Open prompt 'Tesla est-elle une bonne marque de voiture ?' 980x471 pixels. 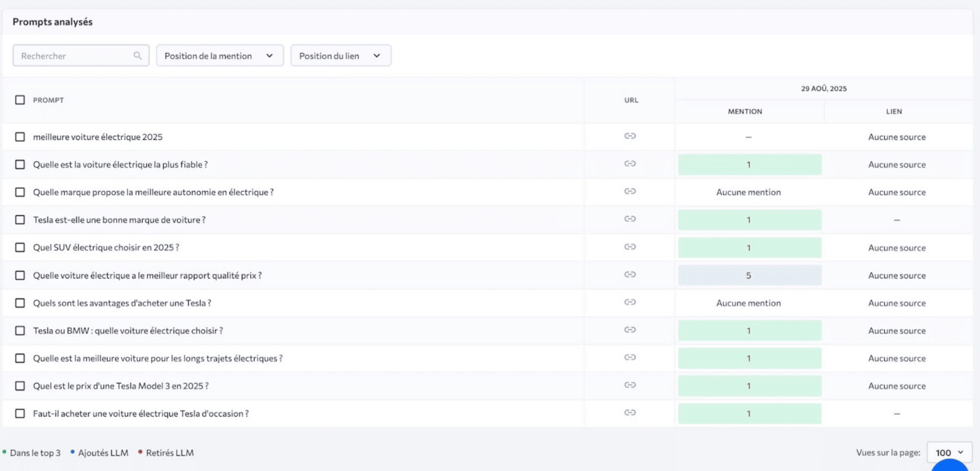[x=119, y=220]
